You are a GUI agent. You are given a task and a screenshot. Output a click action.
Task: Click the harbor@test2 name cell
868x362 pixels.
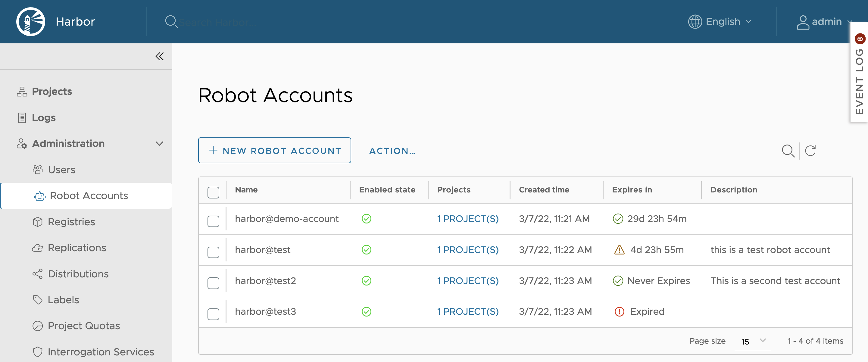pyautogui.click(x=265, y=281)
